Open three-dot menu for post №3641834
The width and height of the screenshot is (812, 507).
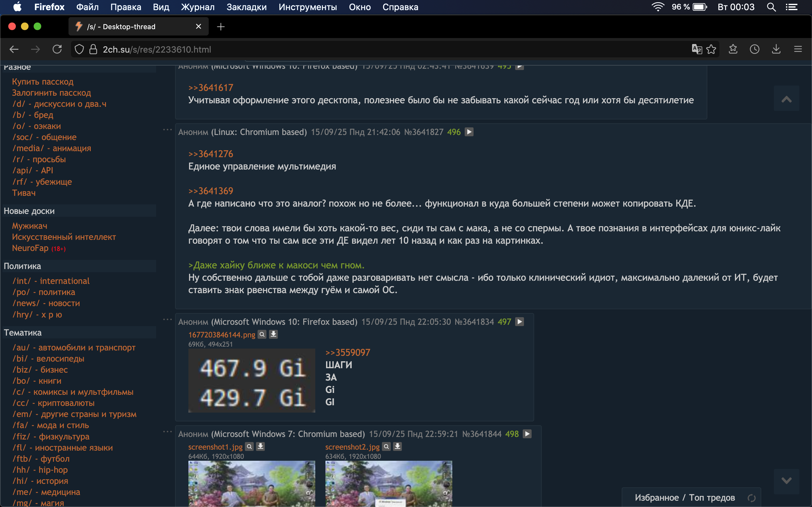coord(167,319)
